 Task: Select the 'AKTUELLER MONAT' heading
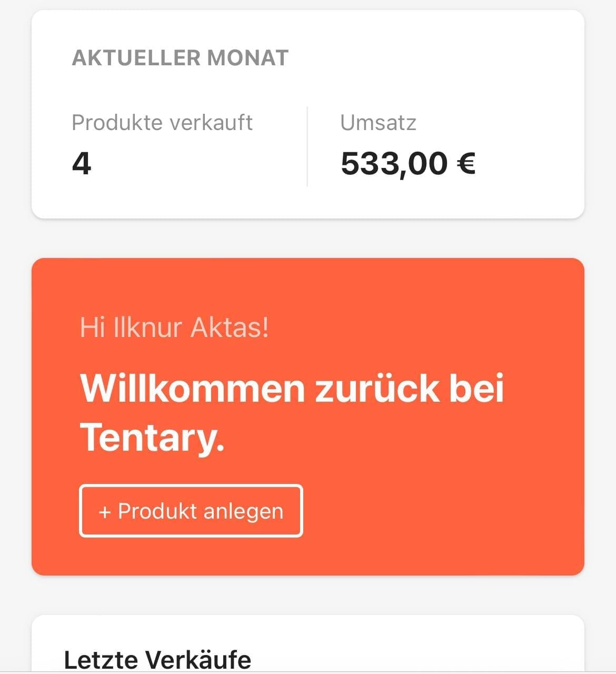coord(180,58)
